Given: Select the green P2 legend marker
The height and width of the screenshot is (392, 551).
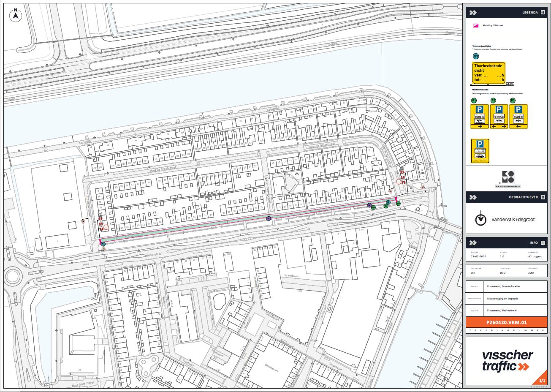Looking at the screenshot, I should point(493,101).
